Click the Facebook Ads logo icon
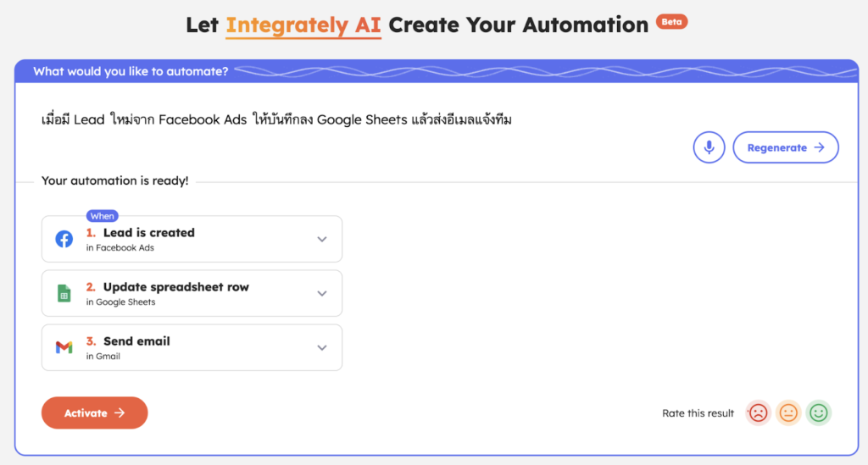The height and width of the screenshot is (465, 868). click(x=64, y=239)
